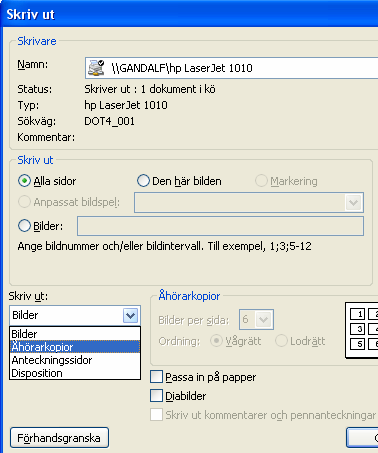Choose Anteckningssidor in the list
Screen dimensions: 378x453
[75, 360]
